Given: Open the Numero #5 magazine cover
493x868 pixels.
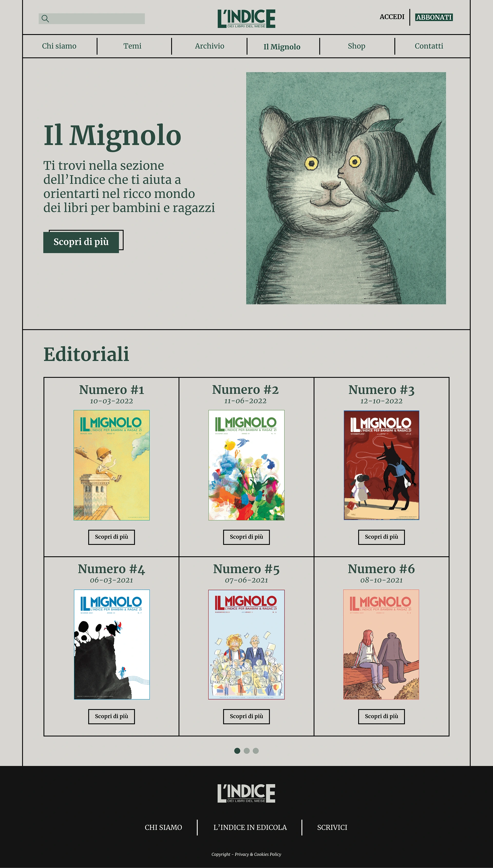Looking at the screenshot, I should click(x=246, y=645).
